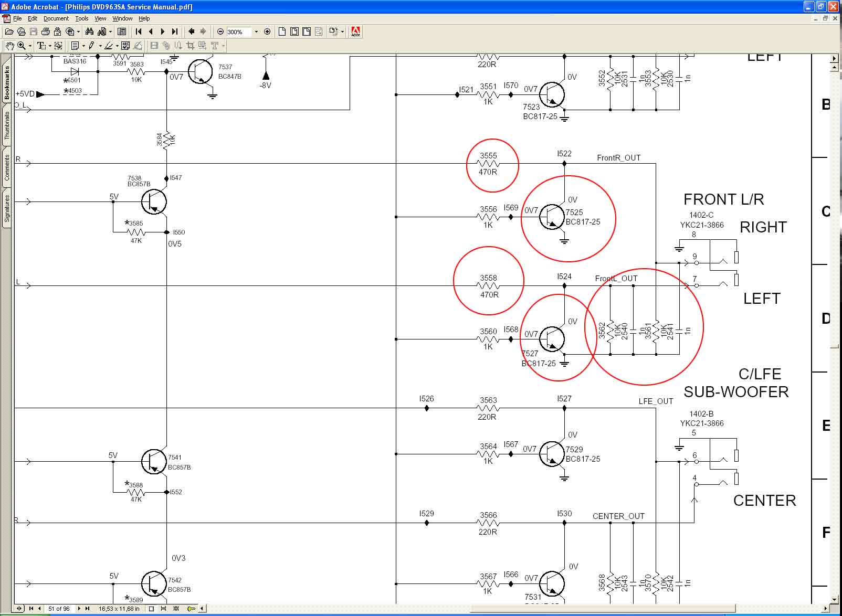Select Fit Width page icon
The width and height of the screenshot is (842, 616).
[x=307, y=31]
